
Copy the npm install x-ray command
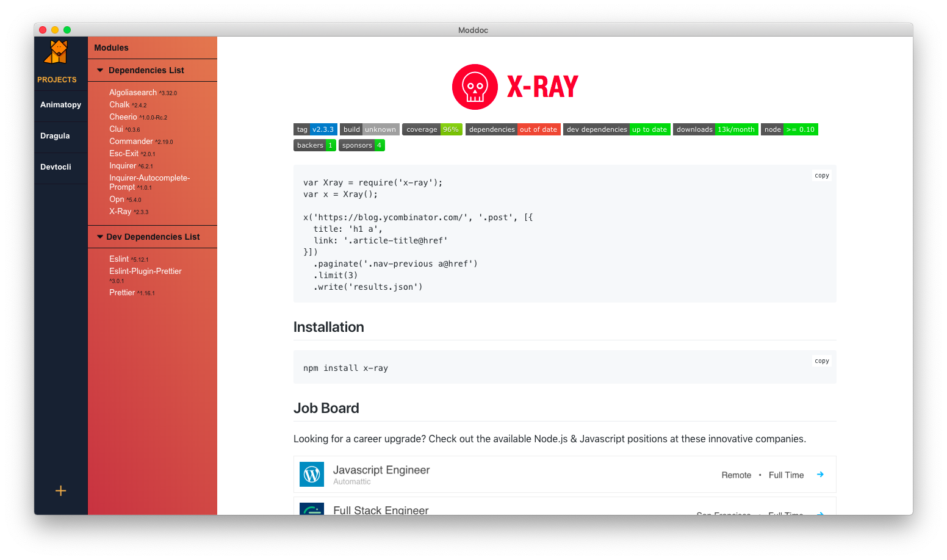822,361
